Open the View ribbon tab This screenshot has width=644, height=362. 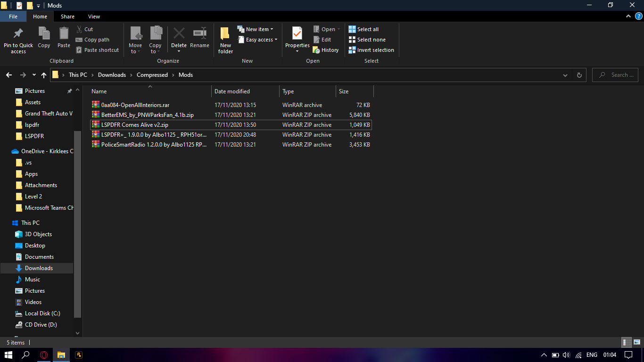click(94, 16)
